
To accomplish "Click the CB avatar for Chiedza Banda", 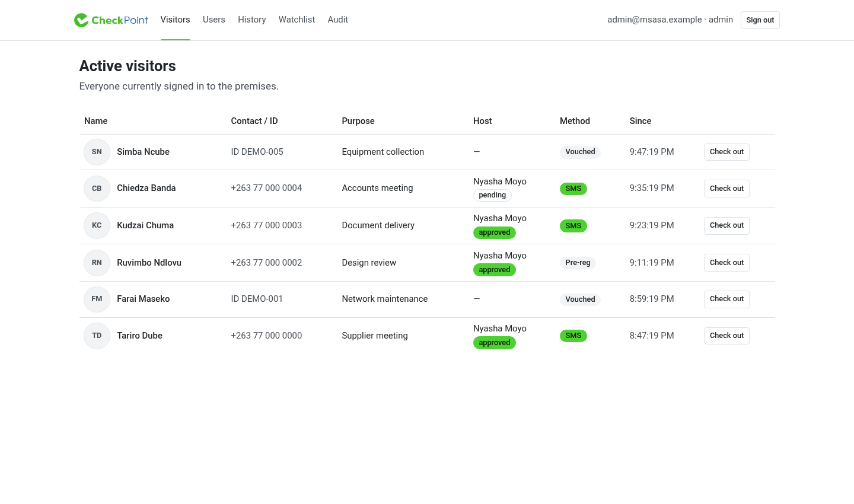I will click(x=97, y=189).
